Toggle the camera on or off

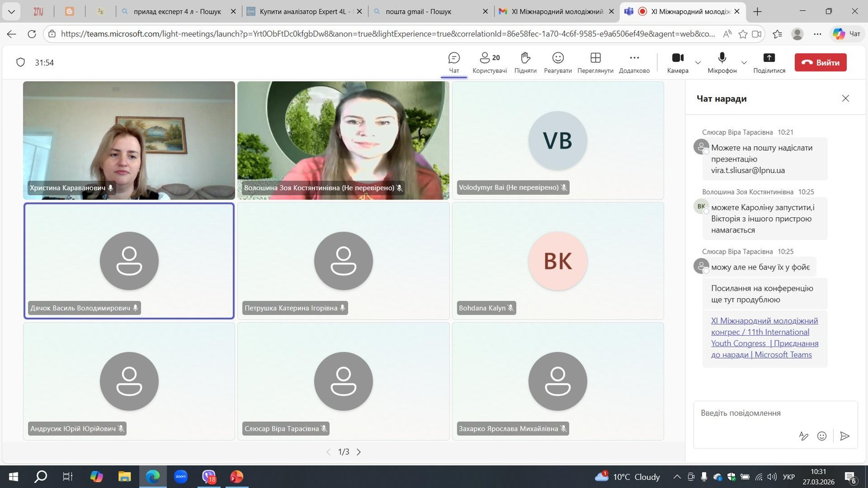(678, 59)
